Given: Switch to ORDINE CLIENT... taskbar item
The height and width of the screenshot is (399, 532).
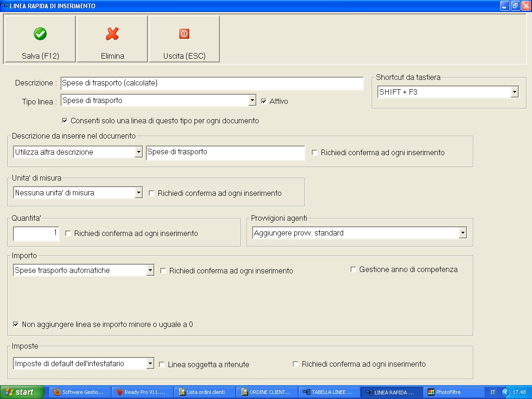Looking at the screenshot, I should [x=267, y=392].
